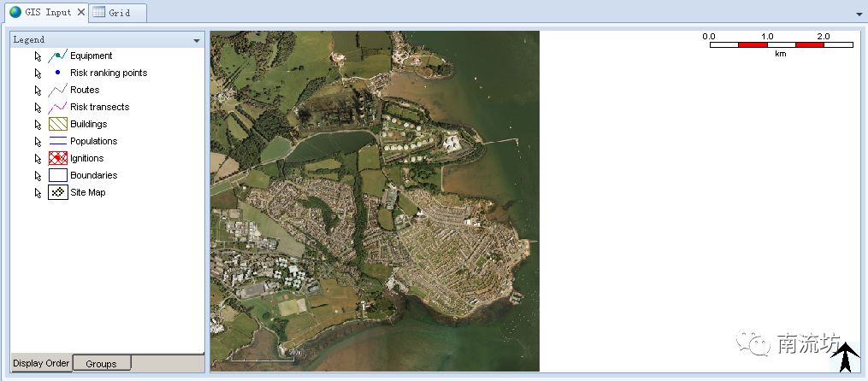
Task: Click the Populations blue line swatch
Action: point(57,141)
